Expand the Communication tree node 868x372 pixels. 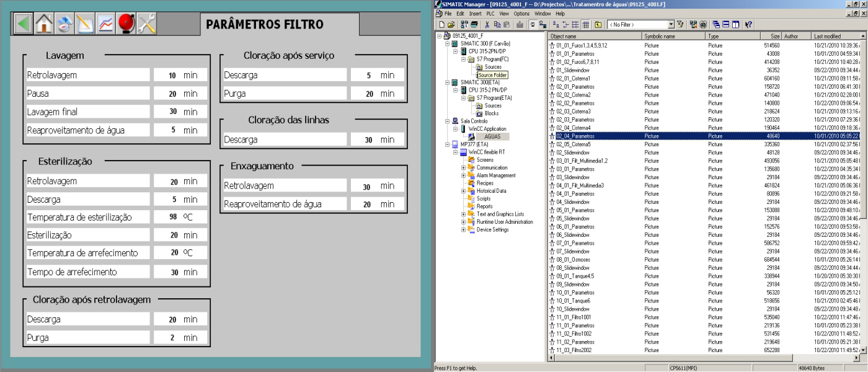(x=464, y=168)
